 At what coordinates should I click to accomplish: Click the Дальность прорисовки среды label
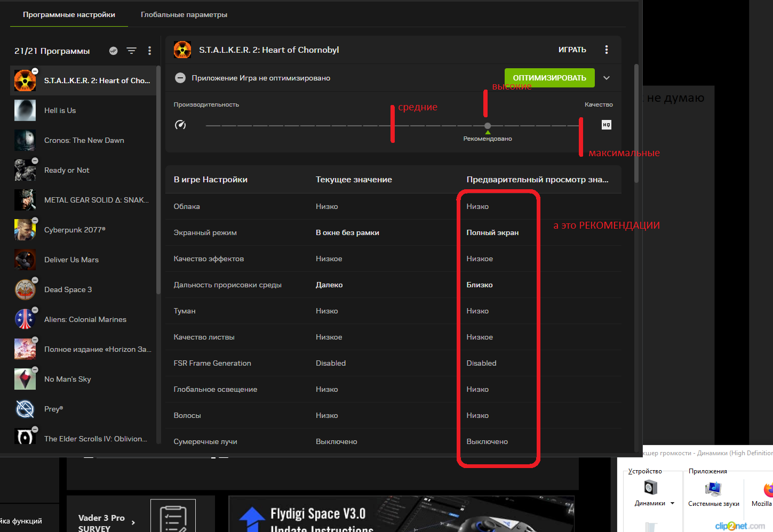(227, 285)
